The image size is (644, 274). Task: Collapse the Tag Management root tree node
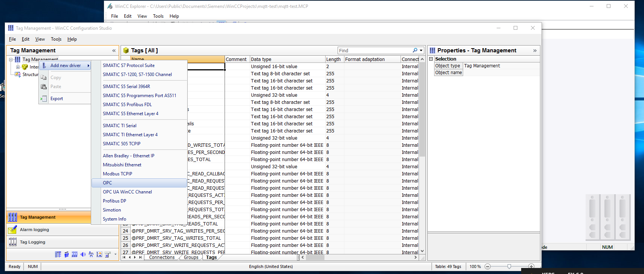point(11,59)
